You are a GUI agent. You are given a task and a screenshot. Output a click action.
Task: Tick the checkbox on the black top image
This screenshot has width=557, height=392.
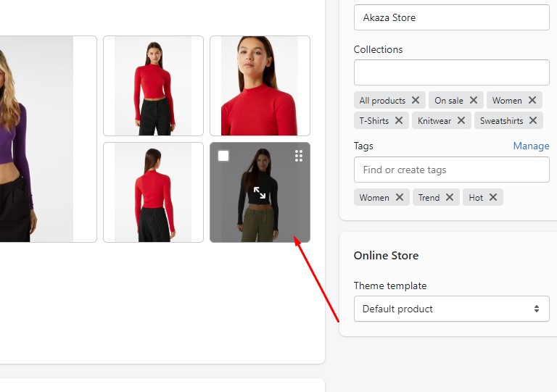pos(223,156)
